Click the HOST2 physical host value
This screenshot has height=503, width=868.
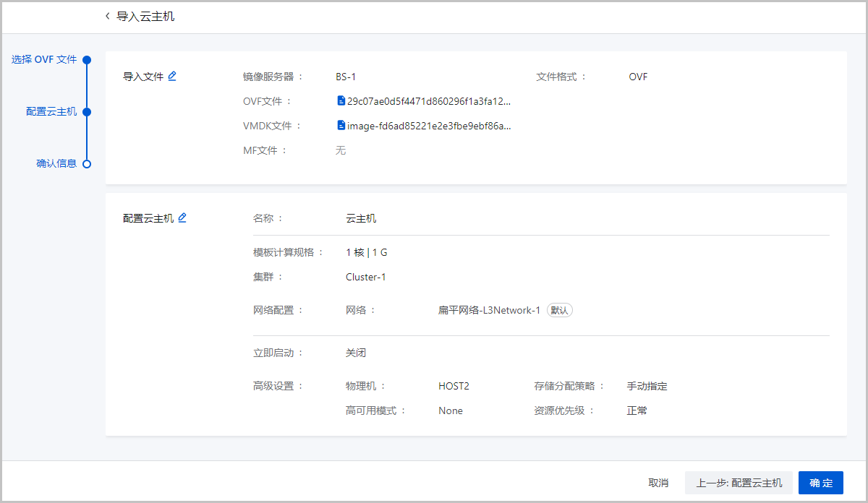454,386
